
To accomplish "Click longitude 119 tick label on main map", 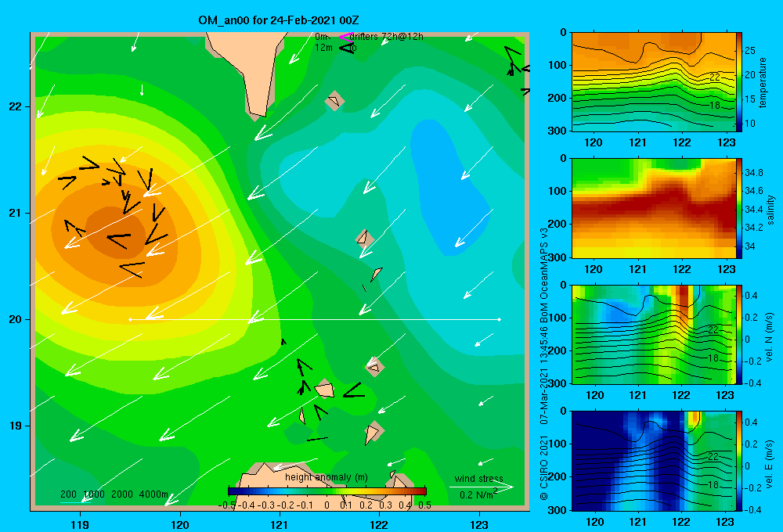I will [x=81, y=524].
